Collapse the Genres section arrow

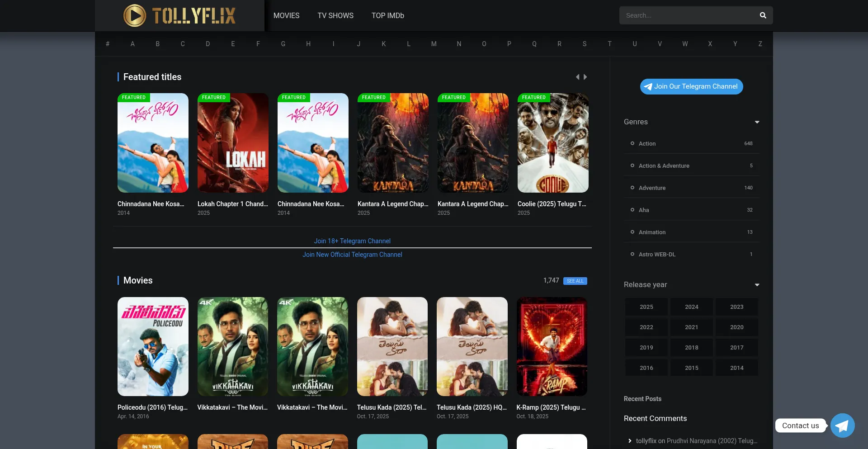point(757,122)
